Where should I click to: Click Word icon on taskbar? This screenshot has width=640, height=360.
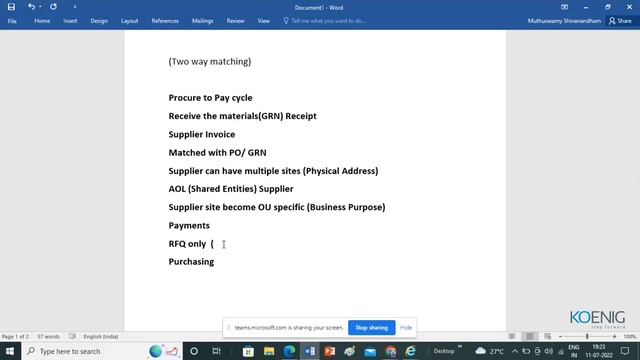(309, 351)
